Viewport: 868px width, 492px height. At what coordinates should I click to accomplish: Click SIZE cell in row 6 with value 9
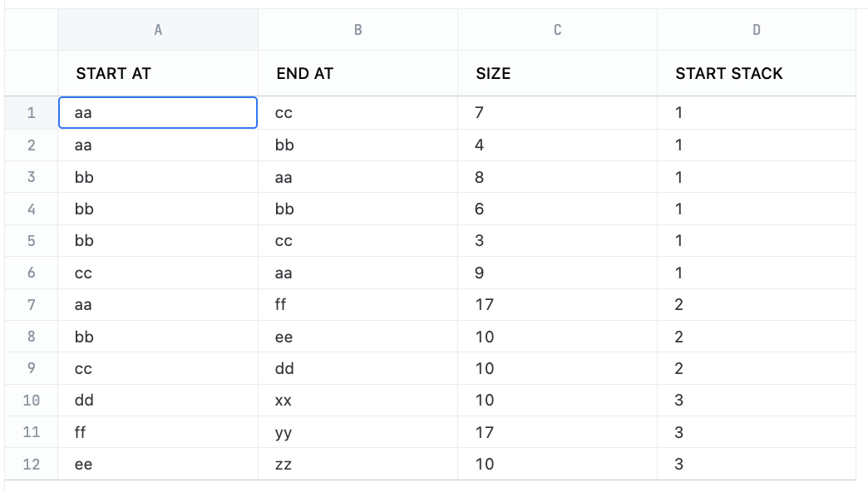tap(557, 273)
